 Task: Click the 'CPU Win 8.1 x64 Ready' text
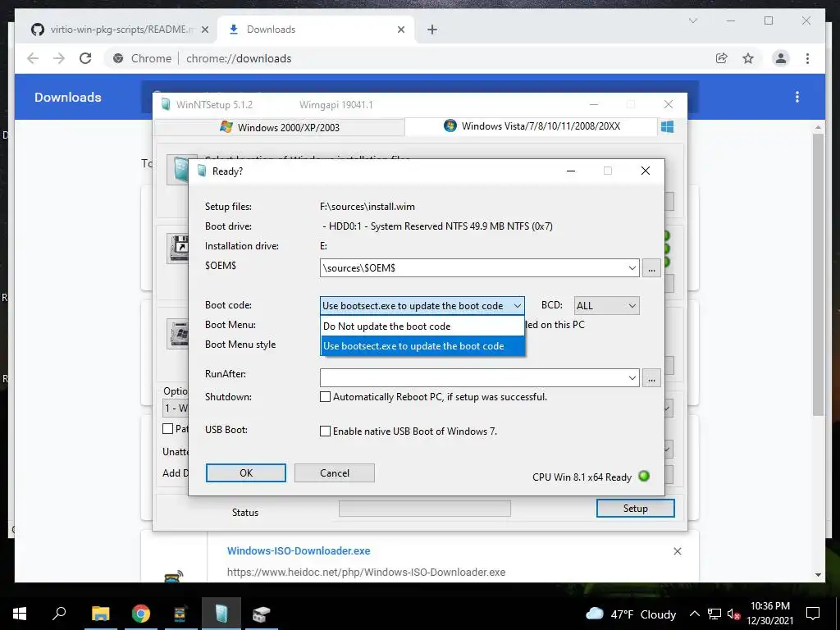pyautogui.click(x=582, y=477)
